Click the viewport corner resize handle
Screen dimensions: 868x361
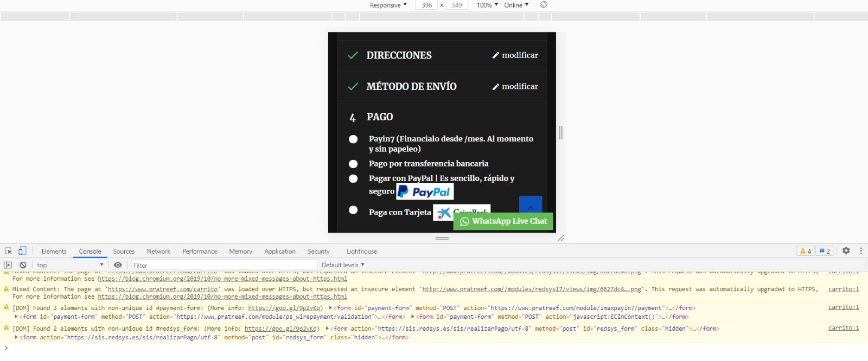click(561, 238)
